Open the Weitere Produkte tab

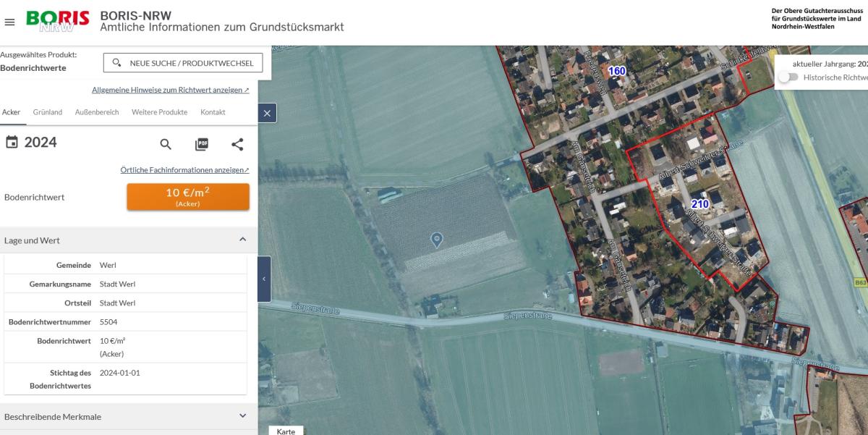[x=159, y=112]
